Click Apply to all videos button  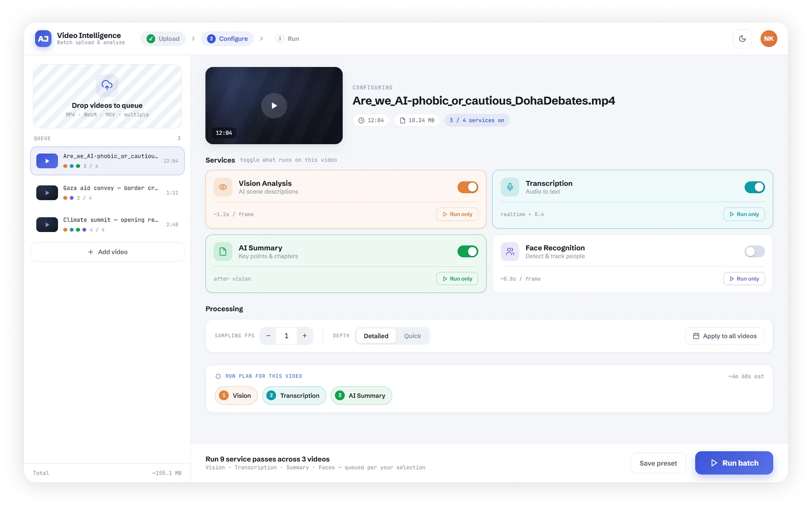pyautogui.click(x=725, y=336)
